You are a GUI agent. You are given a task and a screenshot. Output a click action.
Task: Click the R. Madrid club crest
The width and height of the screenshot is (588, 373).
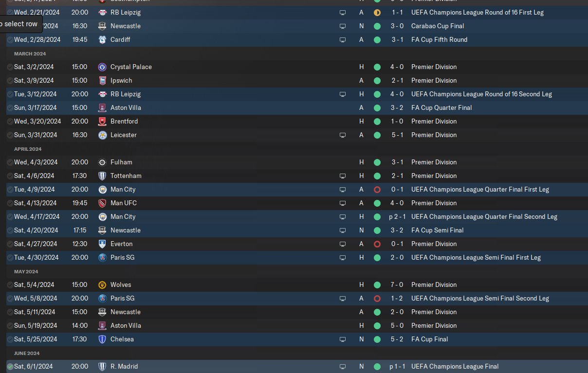point(102,366)
